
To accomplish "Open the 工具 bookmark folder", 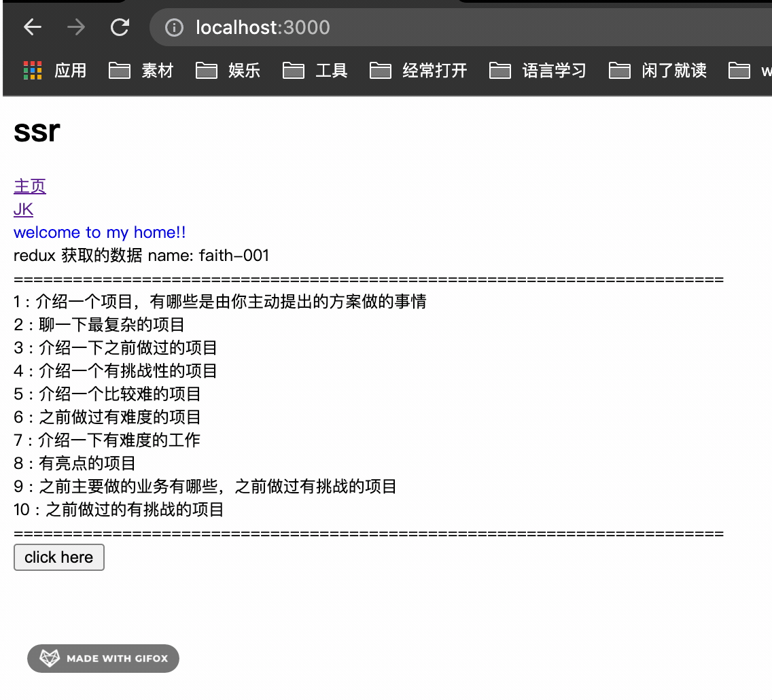I will coord(315,70).
